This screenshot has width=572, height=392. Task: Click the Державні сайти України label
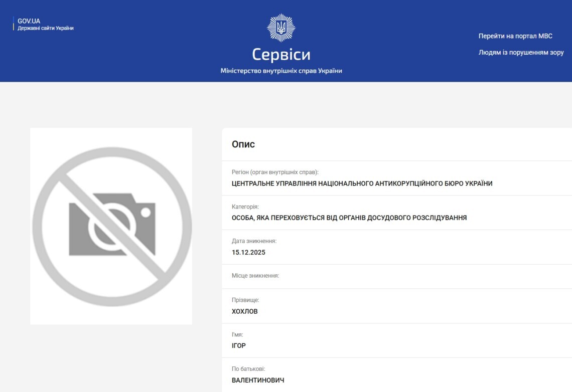(x=45, y=29)
